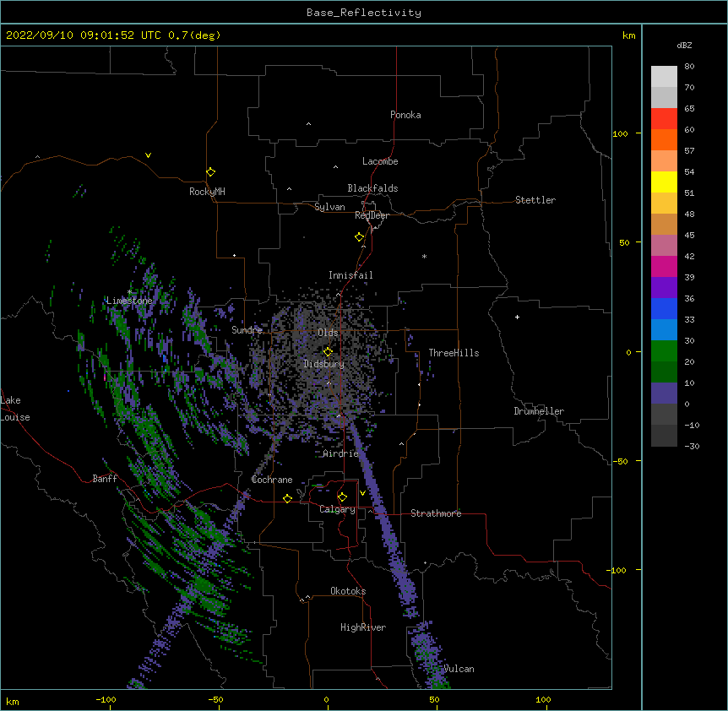Click the white plus marker north of Drumheller

pos(517,317)
